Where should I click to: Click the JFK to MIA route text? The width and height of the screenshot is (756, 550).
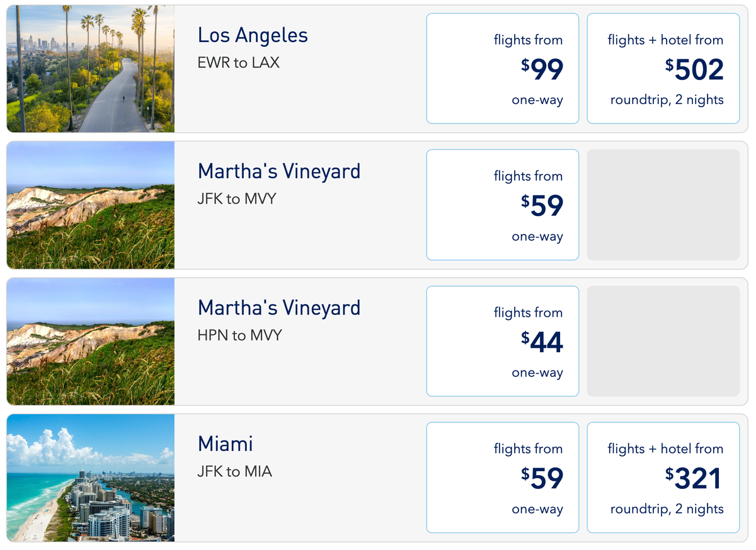[234, 471]
